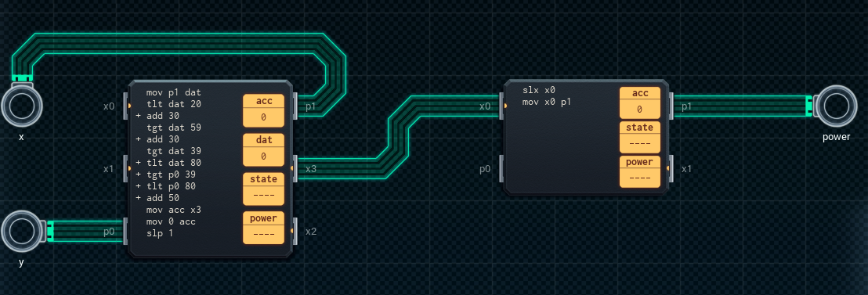
Task: Click the code line 'tgt dat 39'
Action: tap(174, 151)
